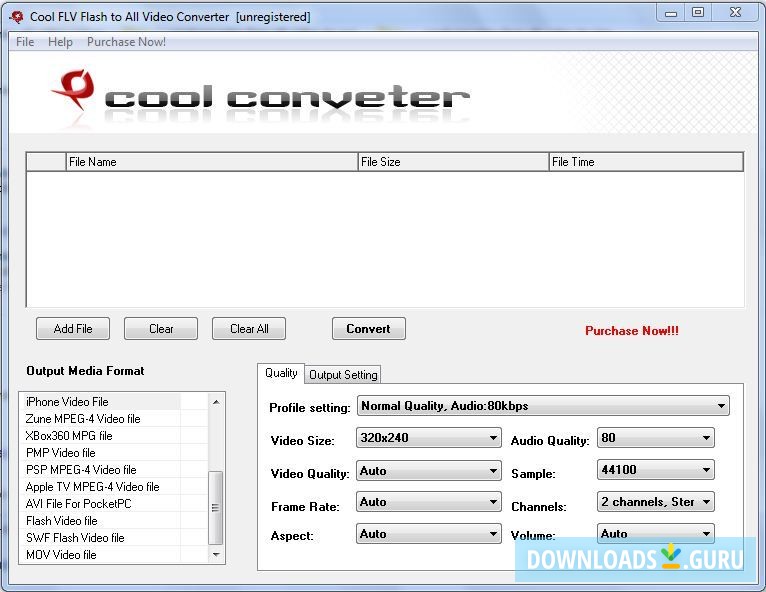Screen dimensions: 766x592
Task: Click the Clear button
Action: click(x=161, y=329)
